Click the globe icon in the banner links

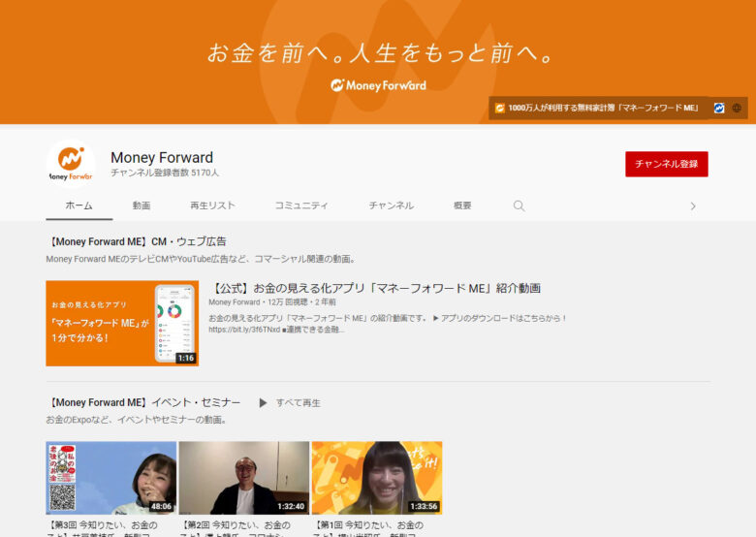[x=737, y=108]
